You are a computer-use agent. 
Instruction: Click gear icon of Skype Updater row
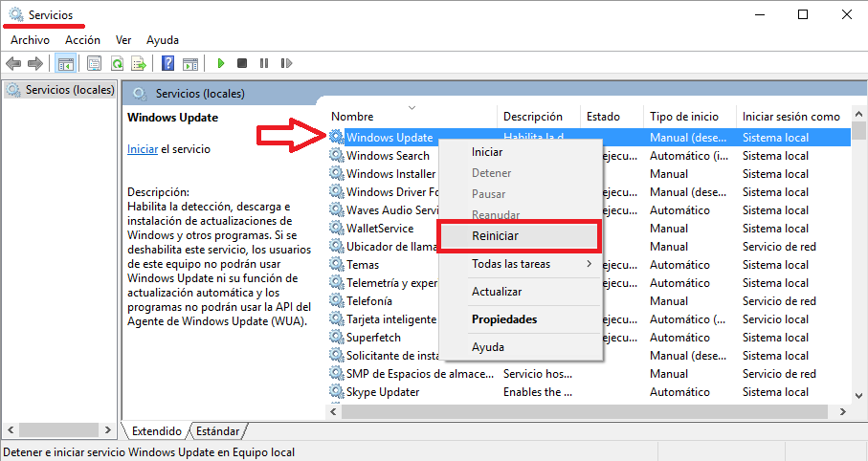click(337, 391)
